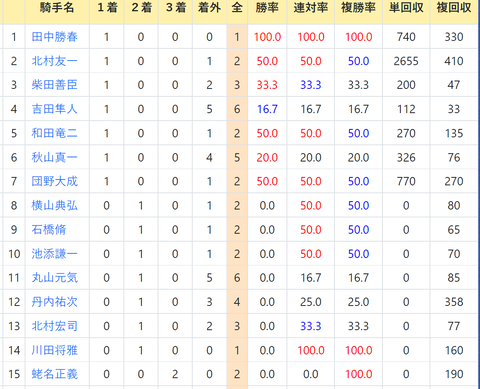Screen dimensions: 480x389
Task: Click the 複回収 column header
Action: (454, 7)
